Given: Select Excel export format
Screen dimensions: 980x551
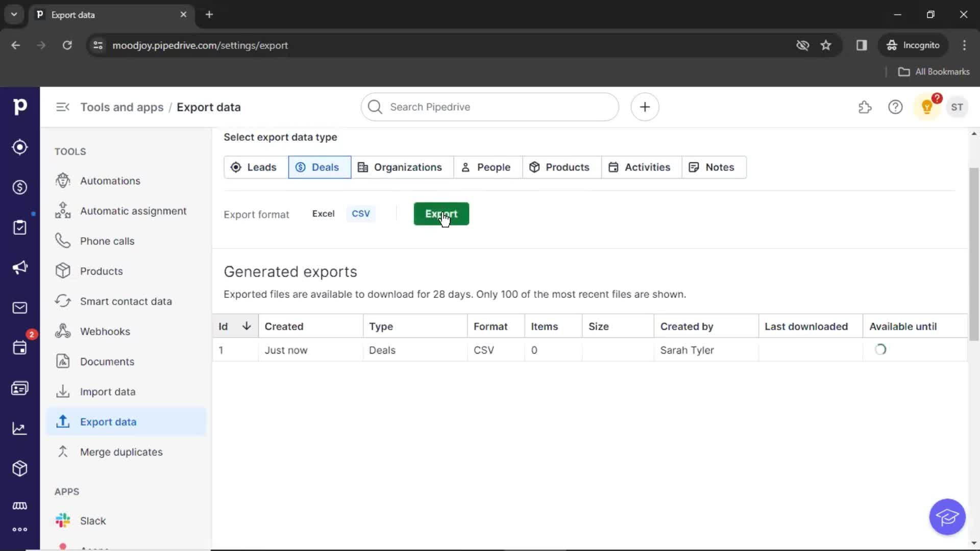Looking at the screenshot, I should pos(323,213).
